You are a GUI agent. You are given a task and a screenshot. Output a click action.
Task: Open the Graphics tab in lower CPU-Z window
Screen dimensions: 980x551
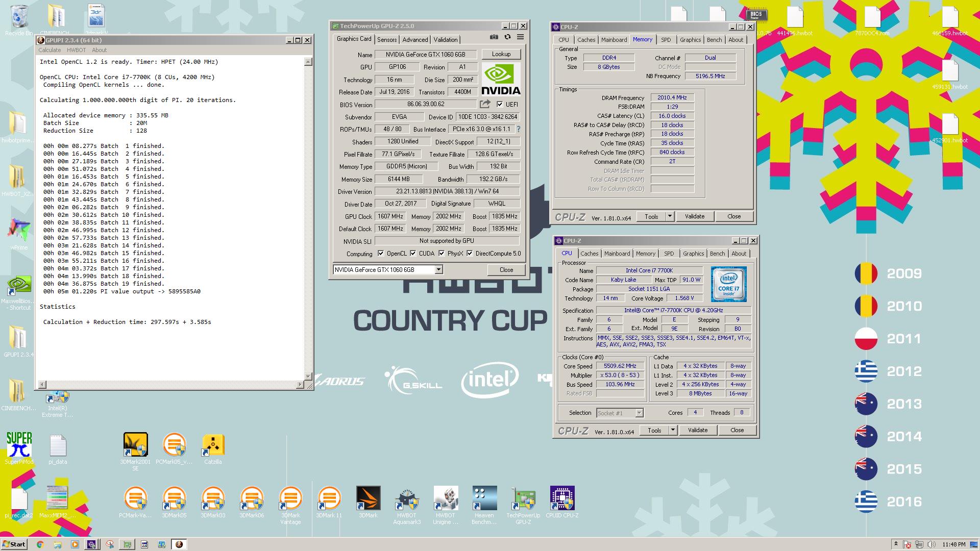[693, 254]
